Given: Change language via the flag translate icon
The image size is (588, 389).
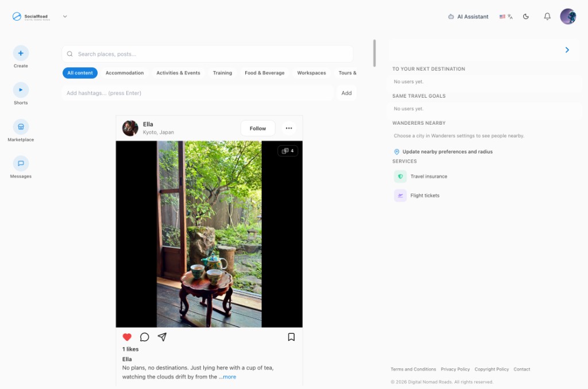Looking at the screenshot, I should (506, 17).
